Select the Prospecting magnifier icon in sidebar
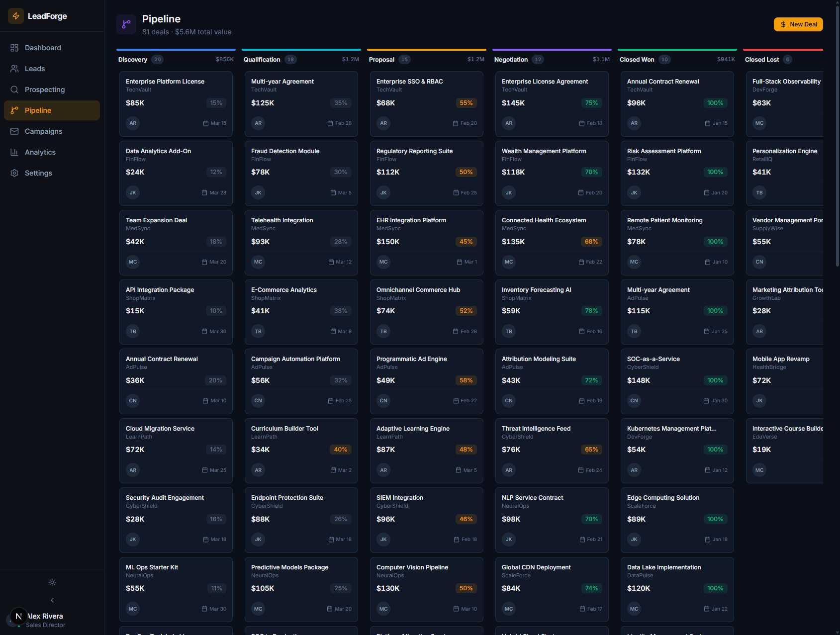The image size is (840, 635). coord(14,90)
